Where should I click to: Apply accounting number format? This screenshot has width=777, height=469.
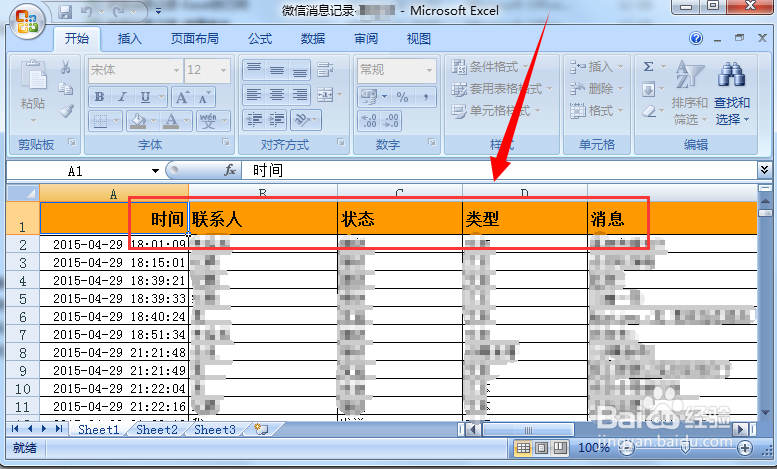369,97
